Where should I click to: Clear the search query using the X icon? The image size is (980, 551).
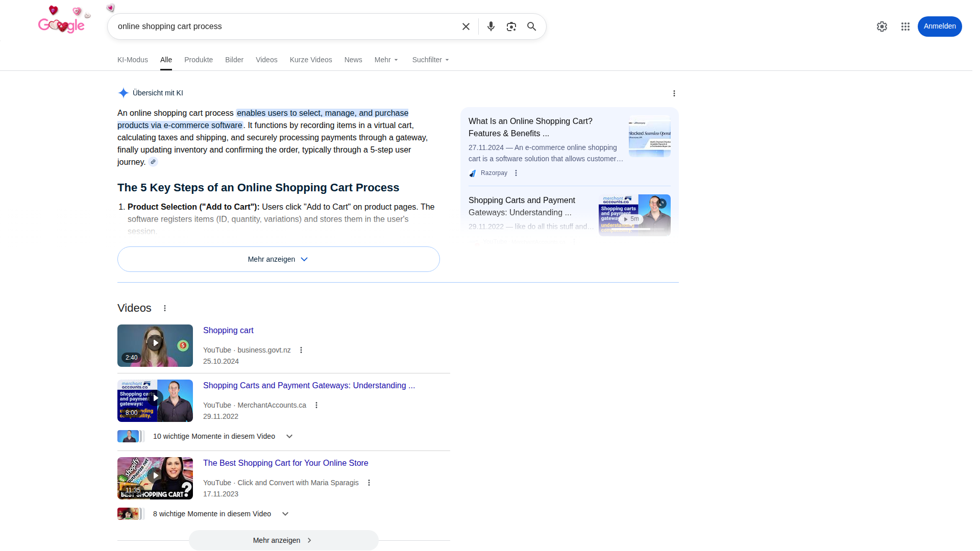click(x=465, y=26)
